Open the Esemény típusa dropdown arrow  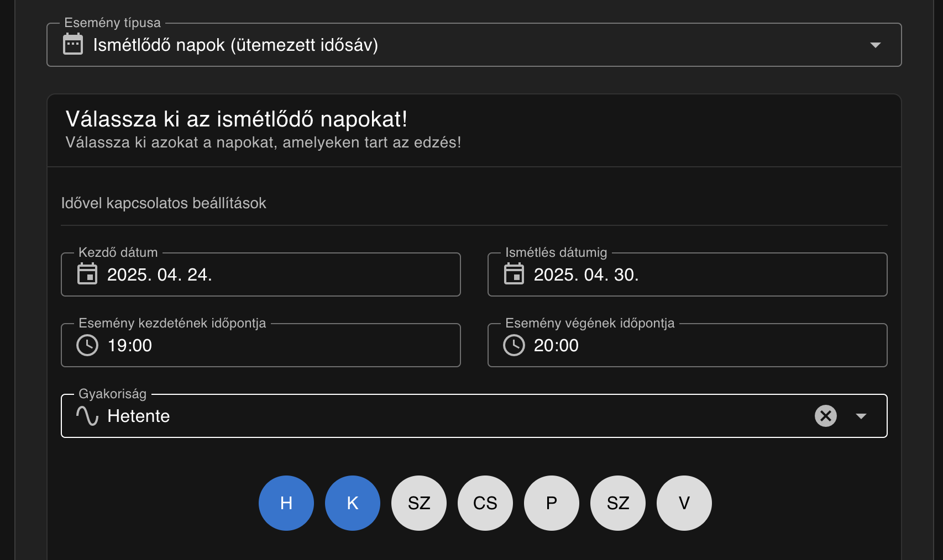pos(875,45)
